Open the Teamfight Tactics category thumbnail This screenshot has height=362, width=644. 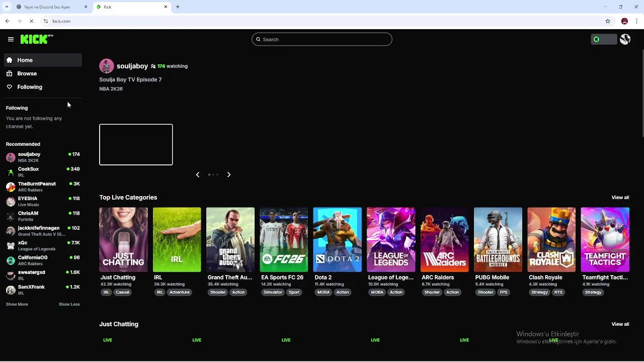tap(605, 240)
